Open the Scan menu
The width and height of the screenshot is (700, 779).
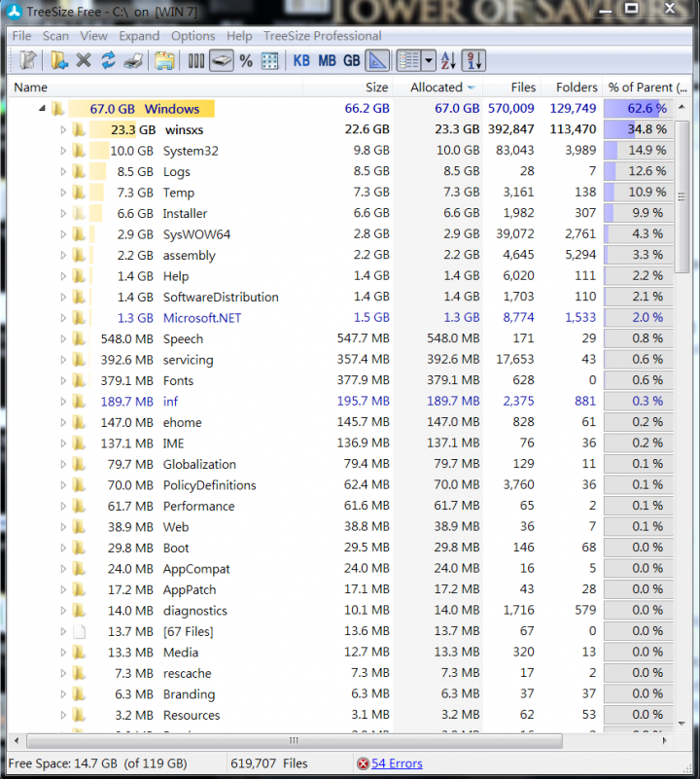pos(55,36)
